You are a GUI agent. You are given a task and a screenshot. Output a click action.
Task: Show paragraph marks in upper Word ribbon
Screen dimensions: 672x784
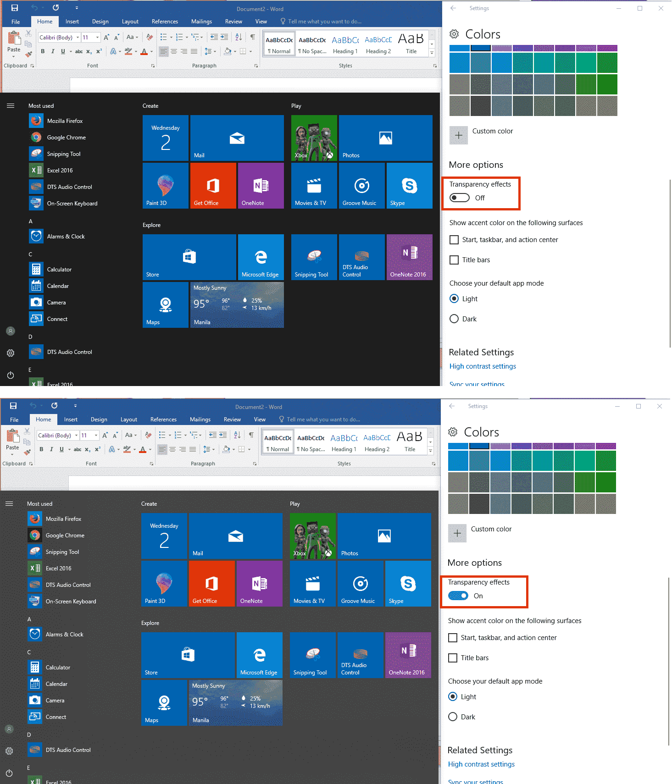(x=252, y=37)
